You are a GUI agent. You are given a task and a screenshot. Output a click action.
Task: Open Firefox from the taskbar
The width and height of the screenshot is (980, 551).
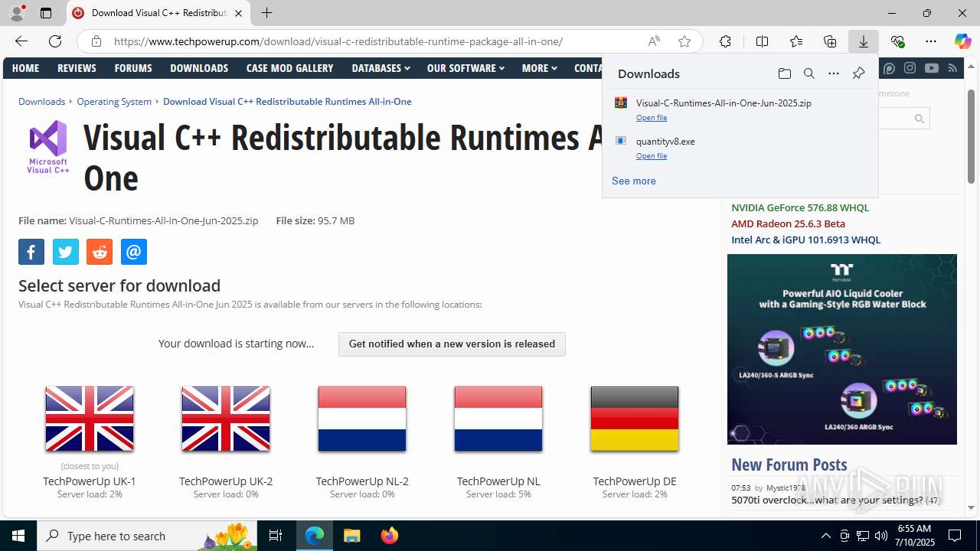(390, 536)
